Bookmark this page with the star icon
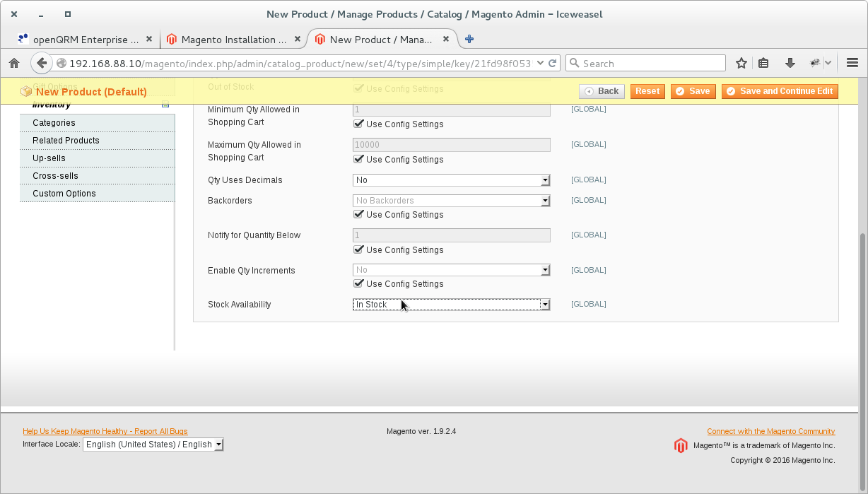 click(x=741, y=64)
